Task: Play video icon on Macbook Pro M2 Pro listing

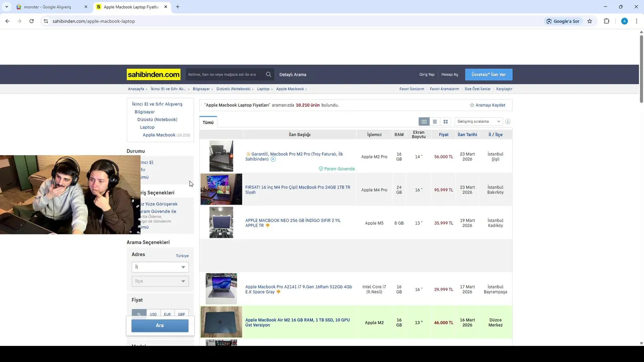Action: point(273,159)
